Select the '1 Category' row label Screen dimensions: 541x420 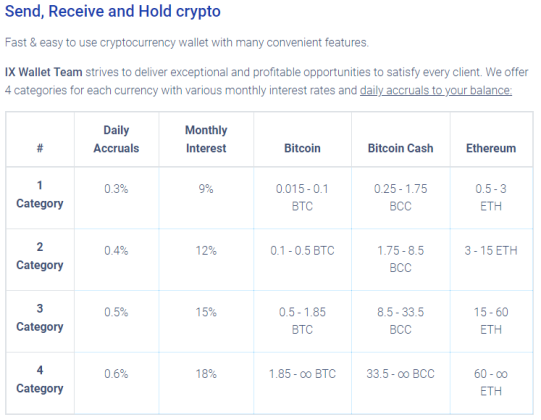point(40,194)
